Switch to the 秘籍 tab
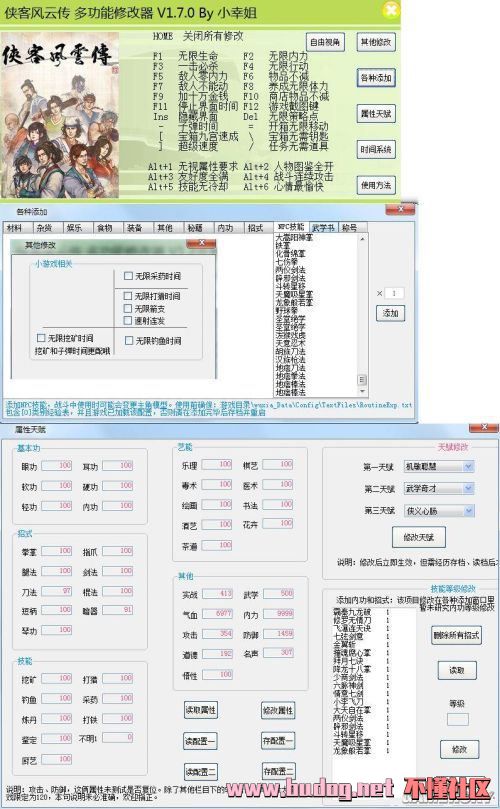The image size is (500, 809). pos(198,228)
